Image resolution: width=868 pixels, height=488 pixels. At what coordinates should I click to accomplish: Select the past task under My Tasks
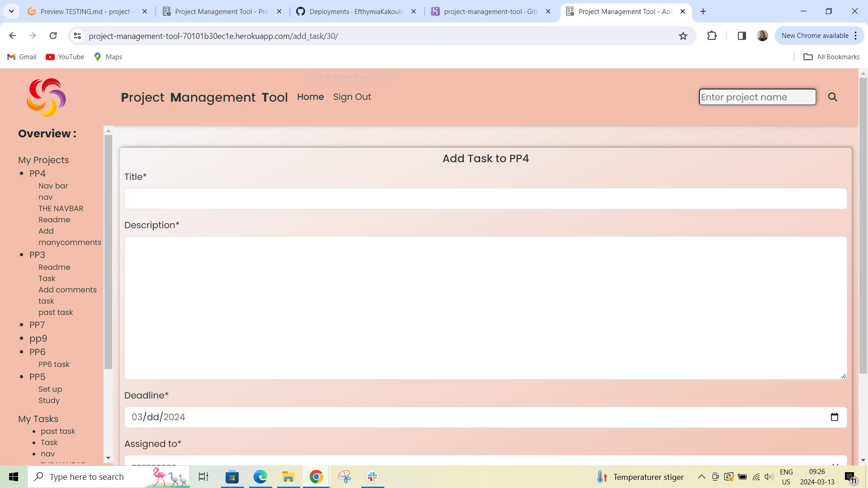tap(58, 431)
